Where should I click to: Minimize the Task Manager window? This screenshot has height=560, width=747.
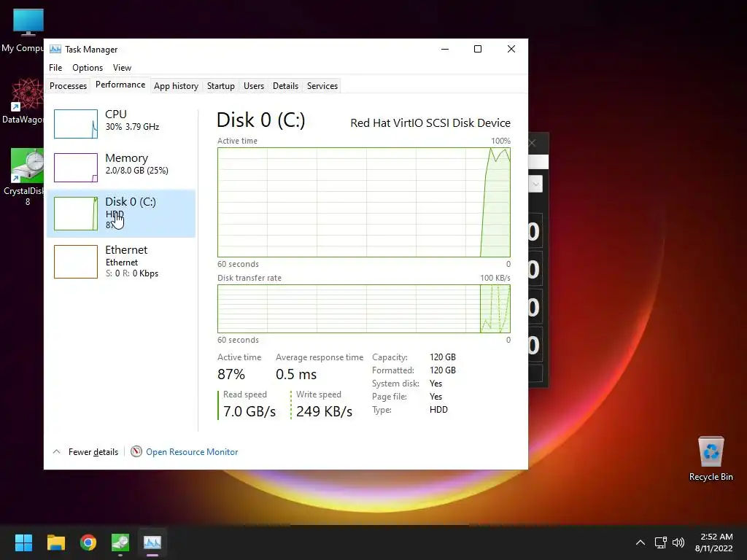click(445, 49)
